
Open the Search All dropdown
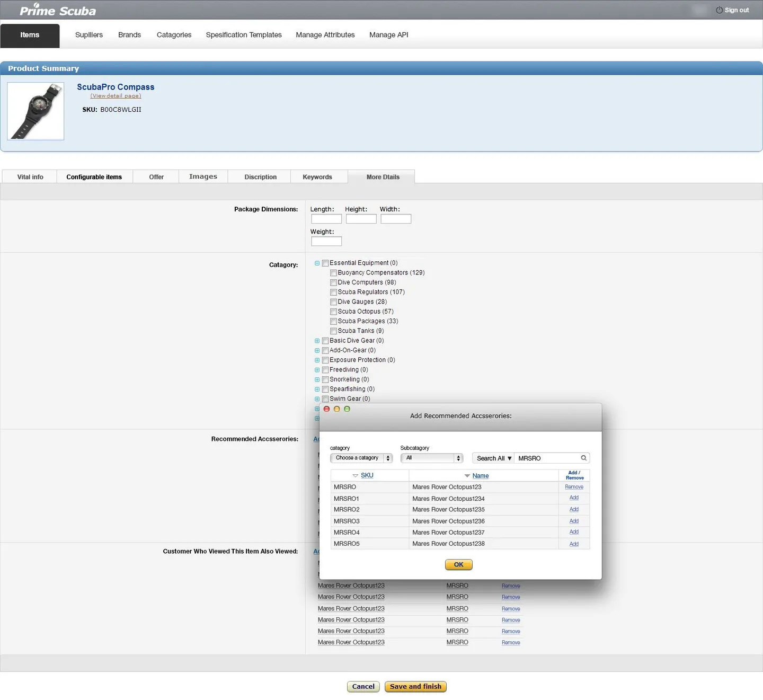tap(494, 458)
